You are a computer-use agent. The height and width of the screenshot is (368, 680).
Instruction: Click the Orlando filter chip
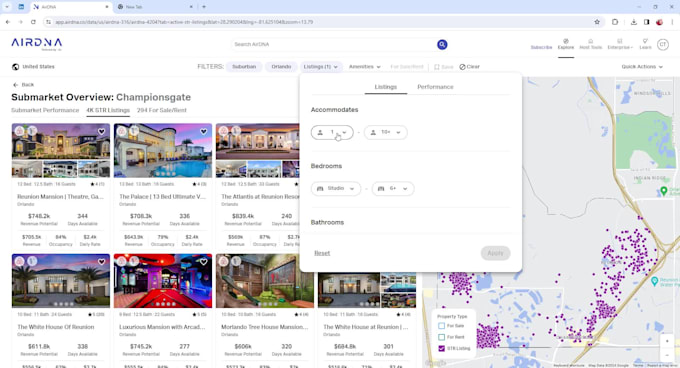tap(281, 67)
